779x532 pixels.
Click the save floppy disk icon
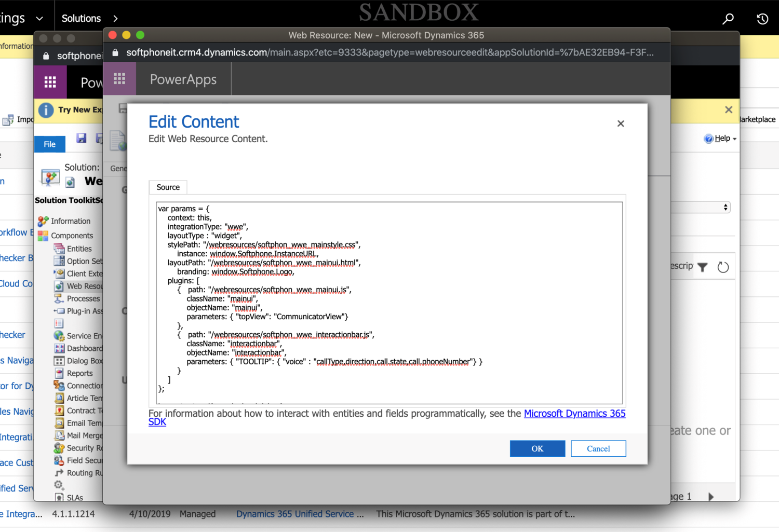point(82,138)
